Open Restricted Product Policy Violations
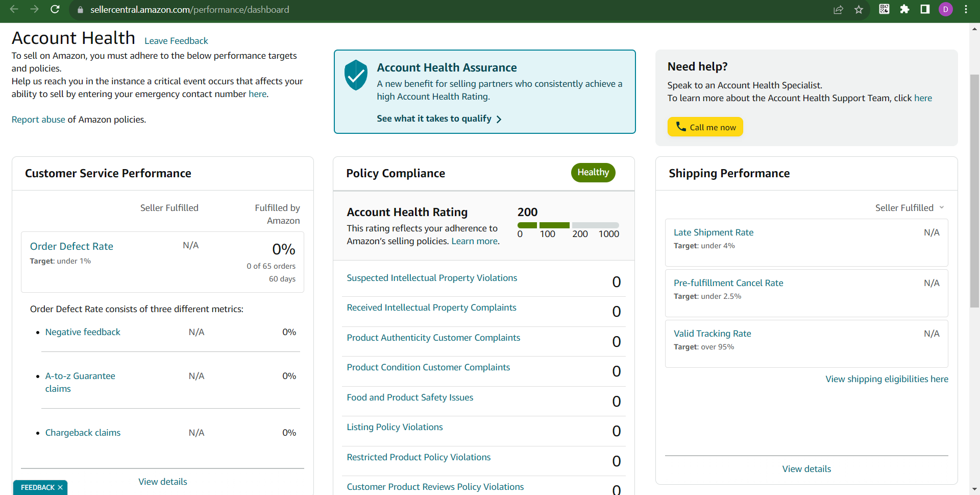The image size is (980, 495). (419, 457)
